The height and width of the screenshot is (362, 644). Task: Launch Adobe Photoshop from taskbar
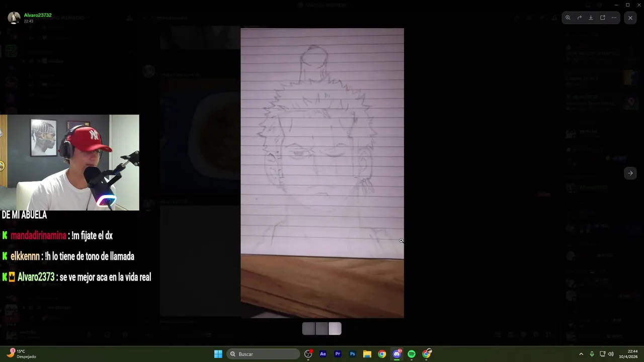353,354
